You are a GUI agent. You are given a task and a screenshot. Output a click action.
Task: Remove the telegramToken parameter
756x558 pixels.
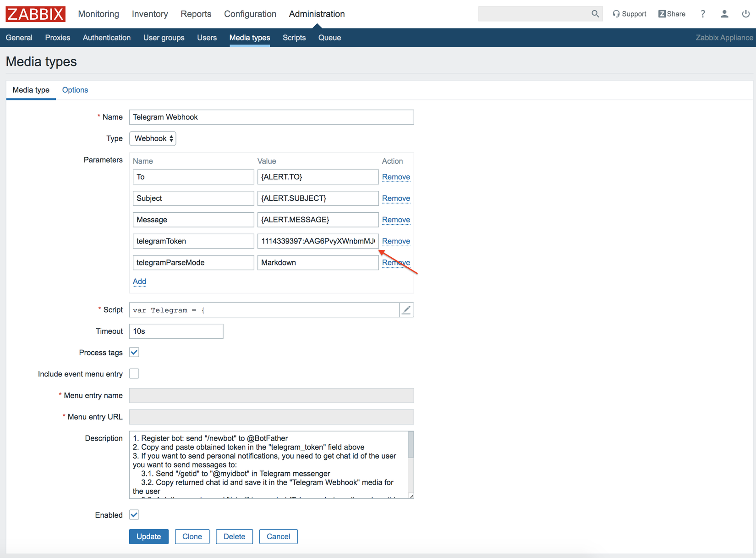tap(396, 241)
